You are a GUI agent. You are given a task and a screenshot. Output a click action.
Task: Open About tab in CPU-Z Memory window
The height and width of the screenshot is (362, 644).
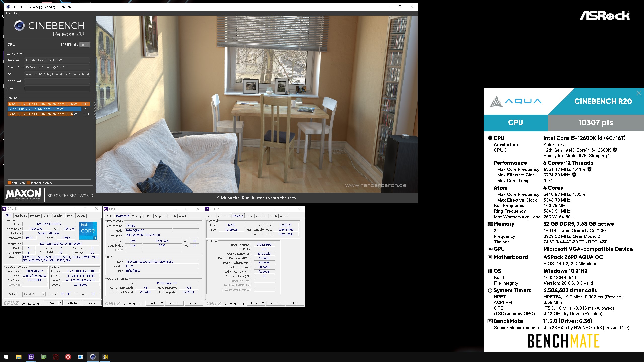pyautogui.click(x=284, y=216)
